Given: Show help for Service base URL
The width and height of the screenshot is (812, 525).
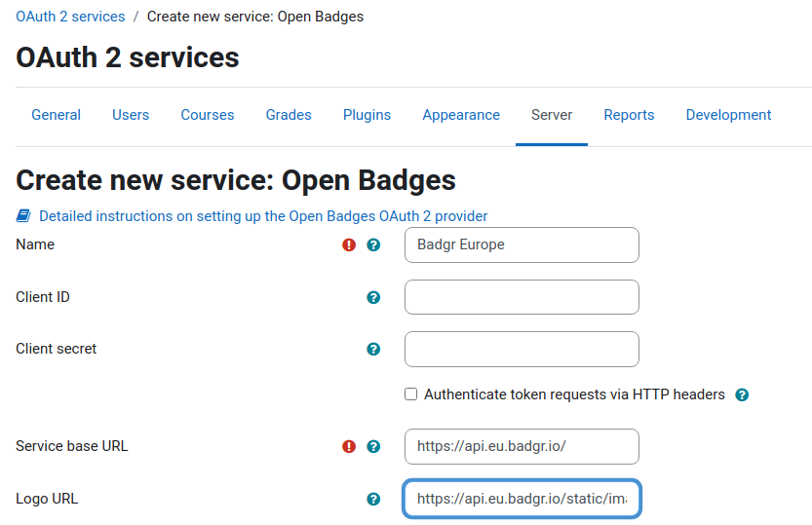Looking at the screenshot, I should point(373,446).
